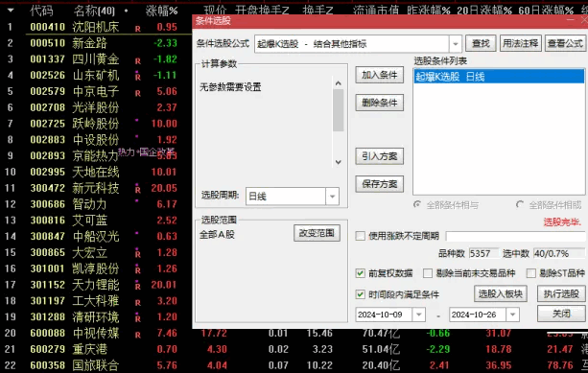The height and width of the screenshot is (373, 588).
Task: Select stock row 600358 国旅联合
Action: (294, 365)
